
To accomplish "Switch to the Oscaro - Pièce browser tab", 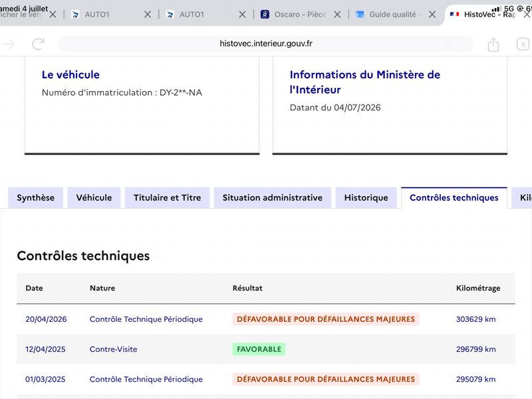I will coord(300,15).
